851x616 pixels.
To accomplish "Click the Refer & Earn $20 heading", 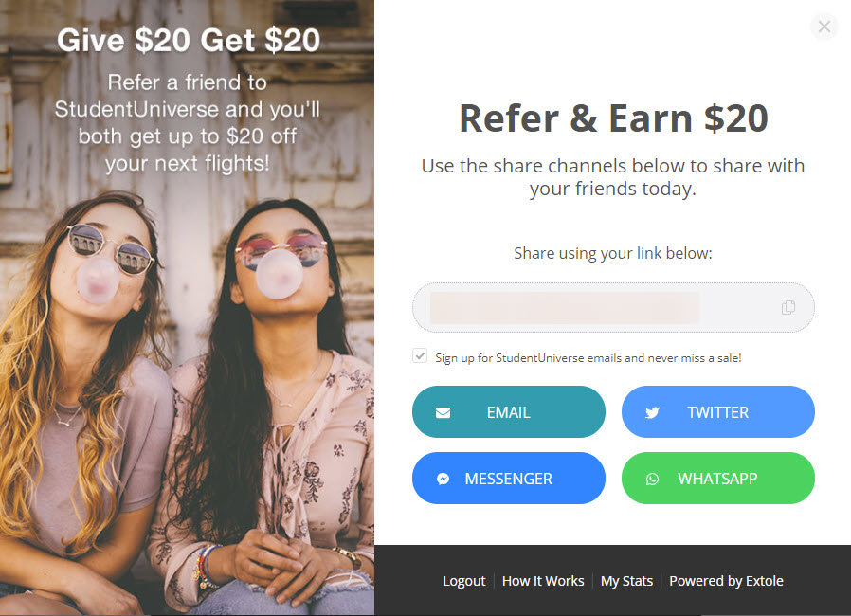I will click(x=613, y=118).
